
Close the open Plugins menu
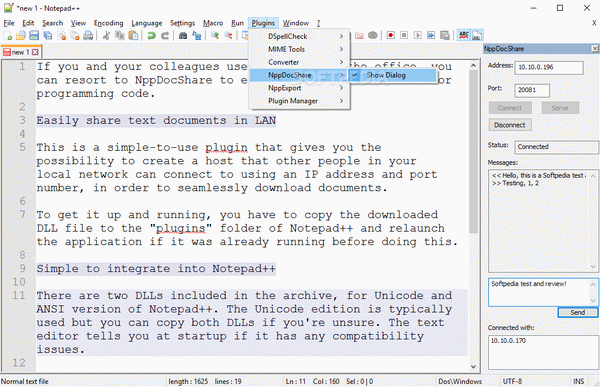pyautogui.click(x=263, y=23)
